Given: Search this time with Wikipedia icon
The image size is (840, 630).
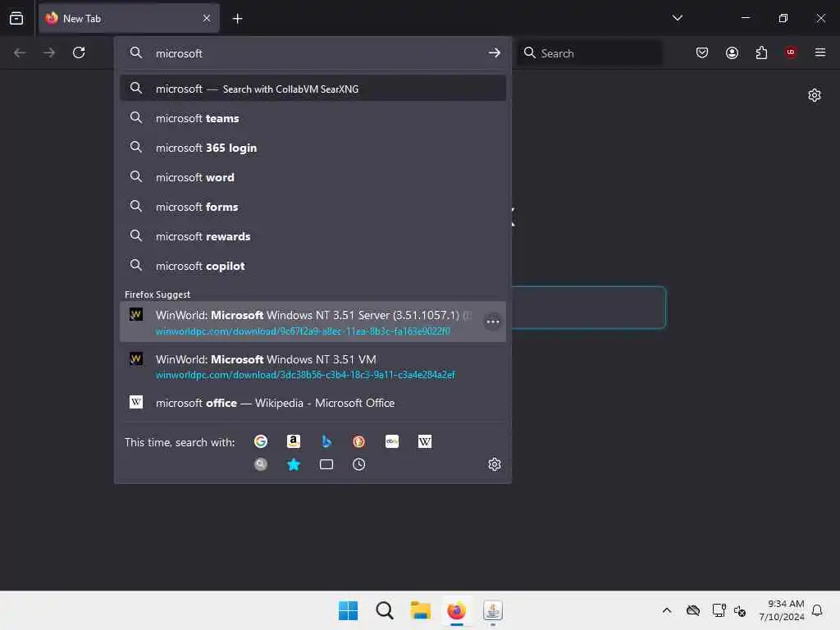Looking at the screenshot, I should (x=425, y=441).
